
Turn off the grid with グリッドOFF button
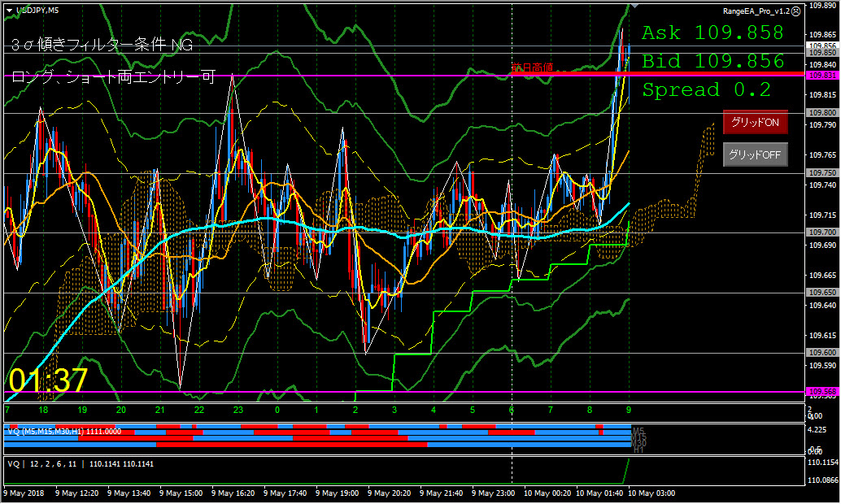[755, 155]
